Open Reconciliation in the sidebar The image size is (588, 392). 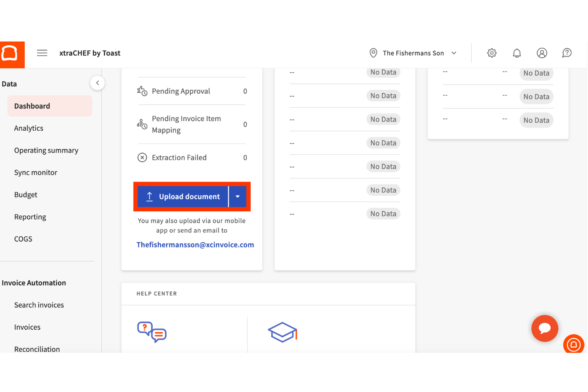click(37, 349)
